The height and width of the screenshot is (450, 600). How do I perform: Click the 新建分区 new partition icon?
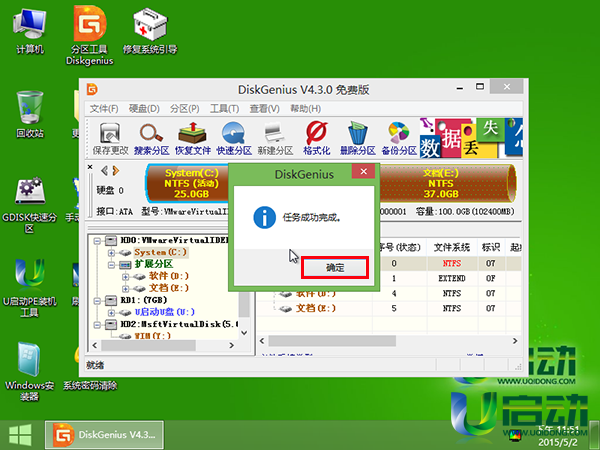pyautogui.click(x=276, y=139)
